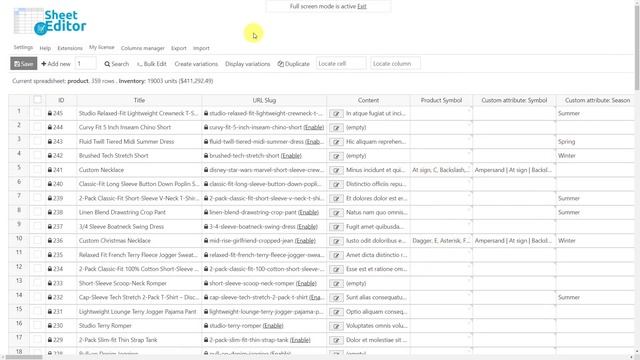Click lock icon beside ID 236

(x=50, y=240)
